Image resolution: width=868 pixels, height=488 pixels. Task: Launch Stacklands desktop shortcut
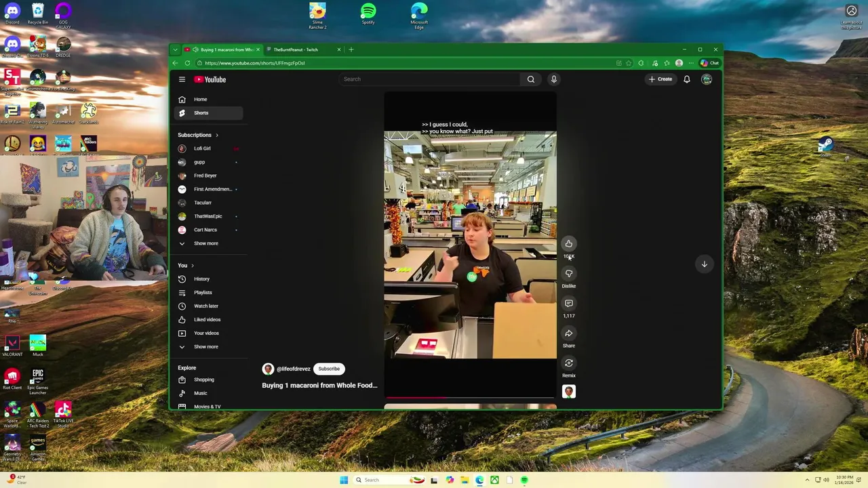[89, 113]
